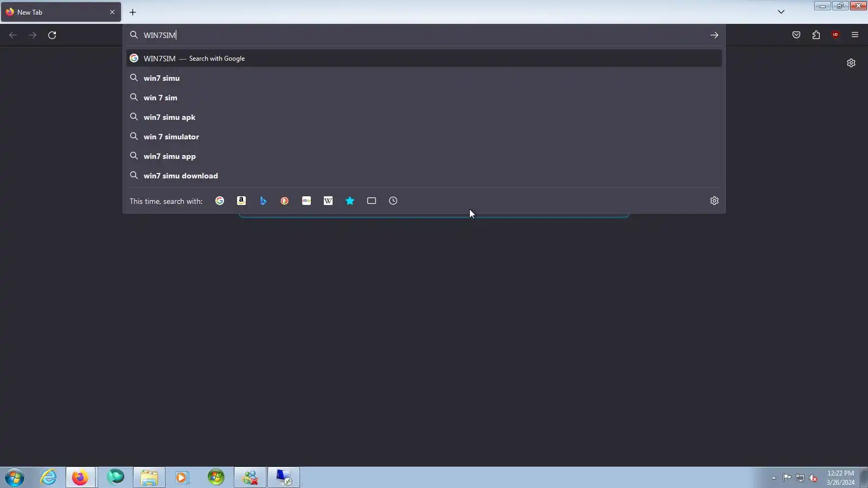
Task: Click the New Tab tab title
Action: (x=30, y=12)
